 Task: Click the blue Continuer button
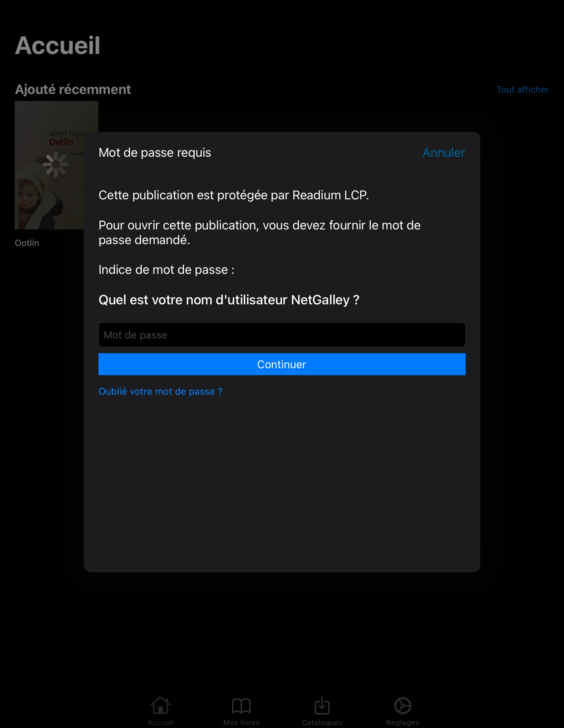[282, 364]
